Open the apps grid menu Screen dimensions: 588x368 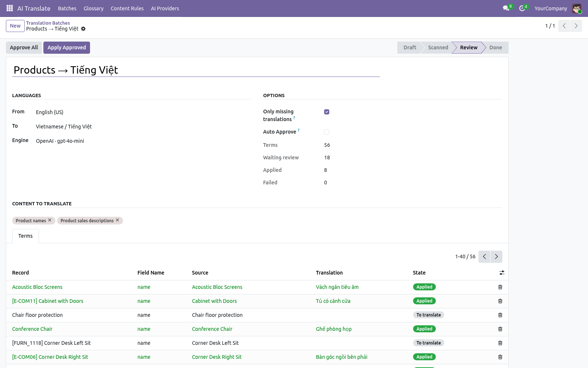pos(10,8)
